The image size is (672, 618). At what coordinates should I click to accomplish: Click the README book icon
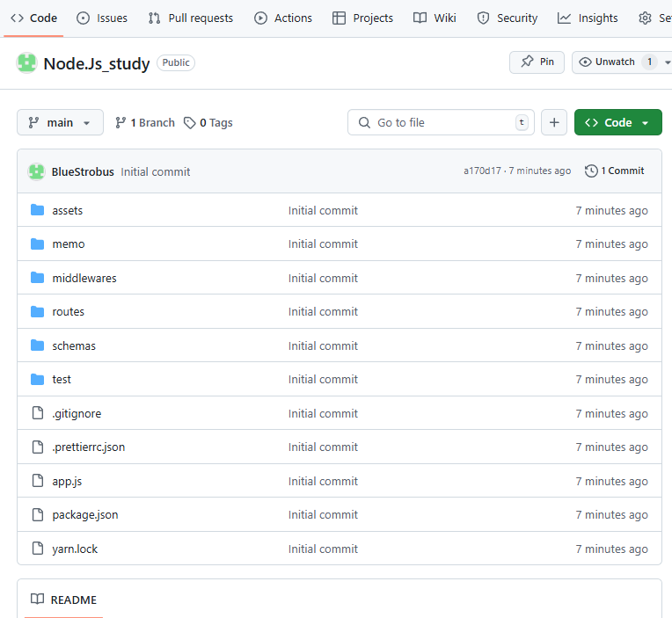click(x=37, y=600)
